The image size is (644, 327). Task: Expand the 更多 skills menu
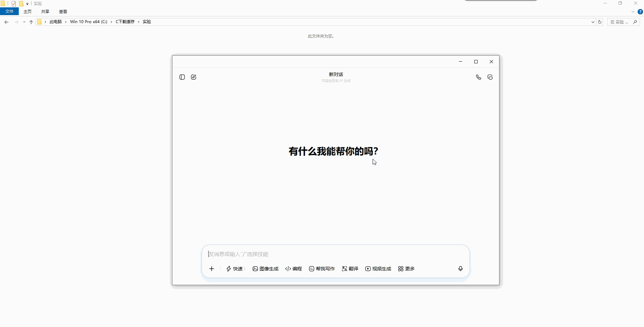tap(406, 269)
